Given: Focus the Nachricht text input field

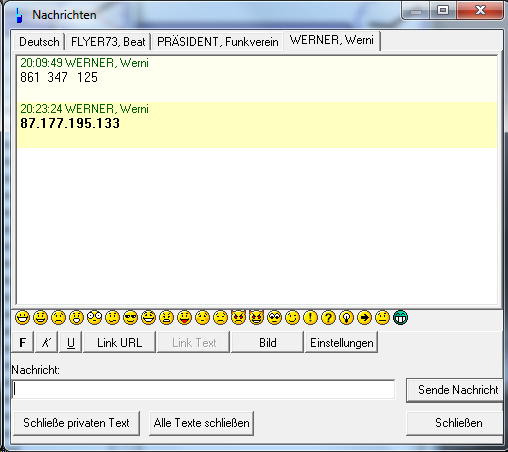Looking at the screenshot, I should coord(203,389).
